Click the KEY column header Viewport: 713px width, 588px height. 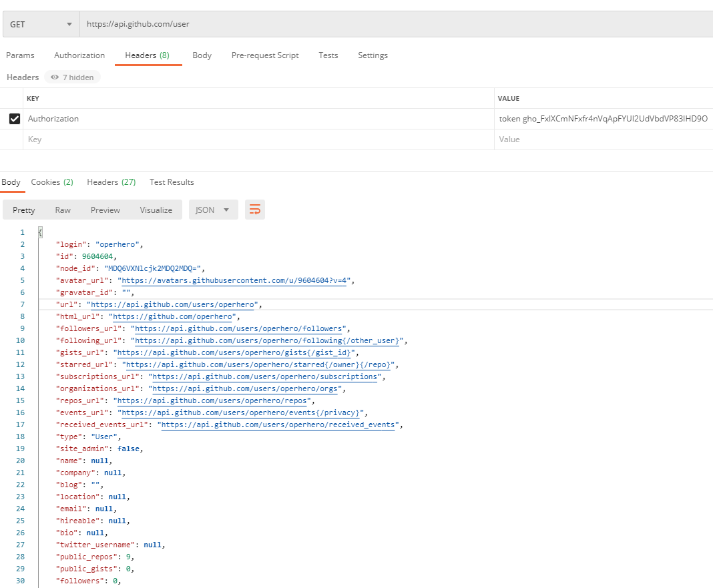(33, 98)
